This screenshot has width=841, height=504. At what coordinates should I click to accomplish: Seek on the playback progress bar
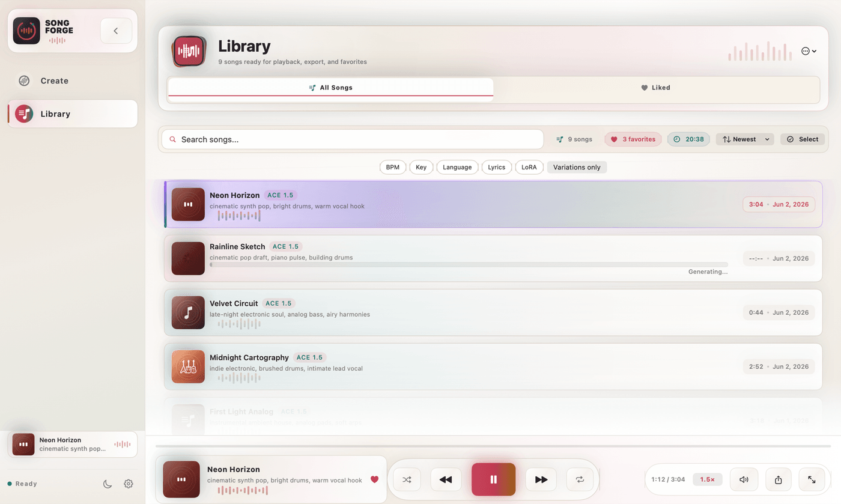493,446
